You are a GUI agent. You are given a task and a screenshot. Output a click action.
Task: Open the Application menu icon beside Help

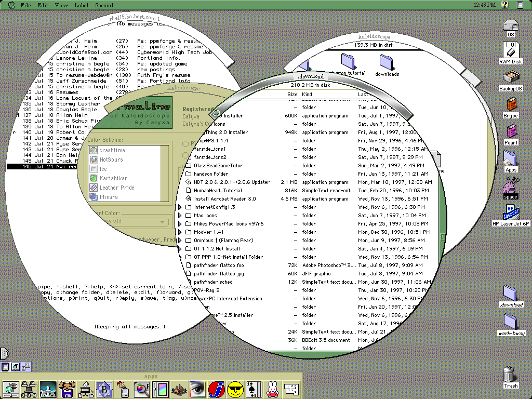[520, 5]
